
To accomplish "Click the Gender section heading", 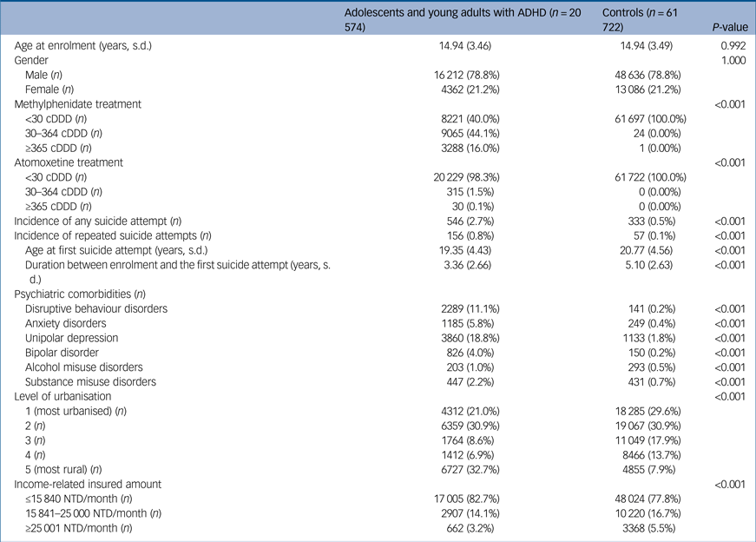I will (33, 61).
